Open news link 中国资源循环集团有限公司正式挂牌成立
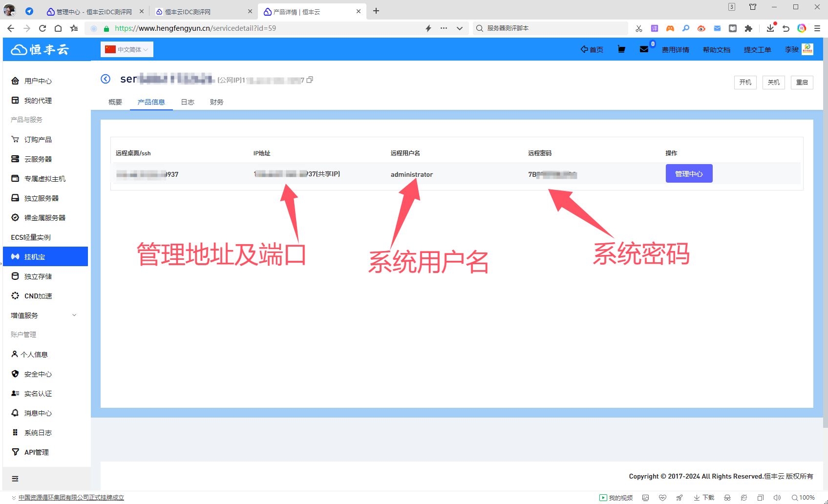Viewport: 828px width, 504px height. [x=71, y=498]
